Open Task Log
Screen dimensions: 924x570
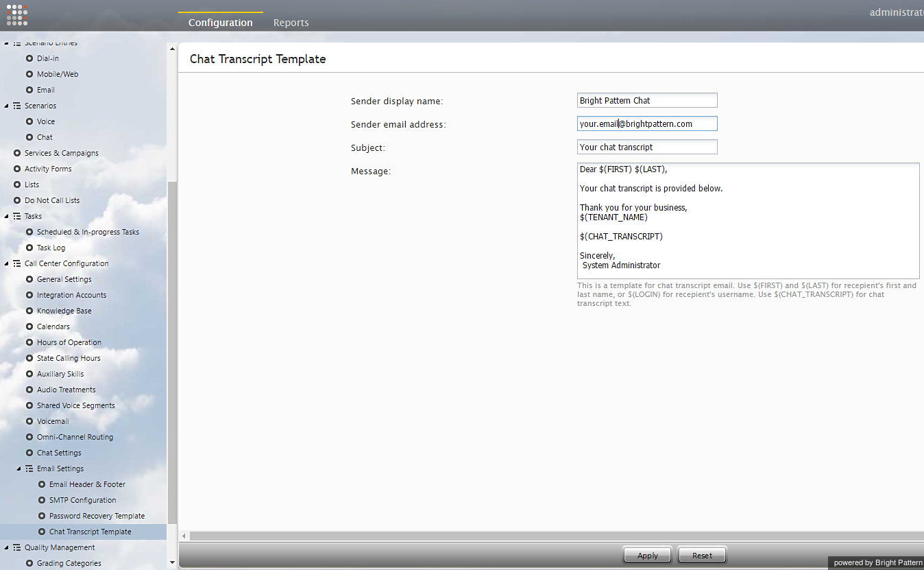(x=51, y=248)
